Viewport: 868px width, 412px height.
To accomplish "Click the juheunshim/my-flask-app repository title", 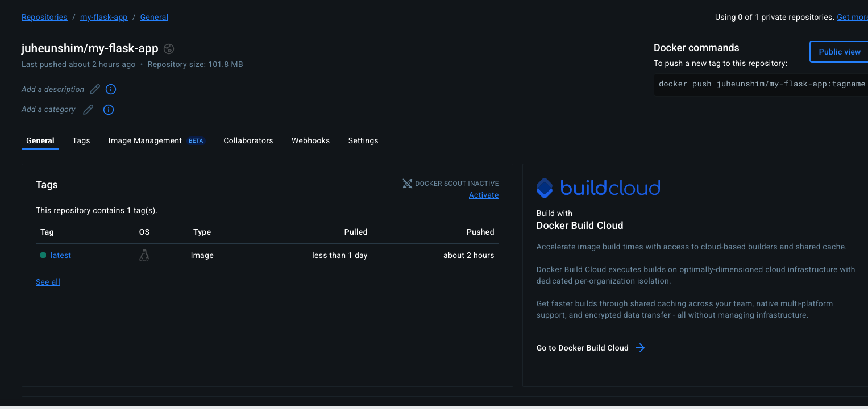I will point(90,48).
